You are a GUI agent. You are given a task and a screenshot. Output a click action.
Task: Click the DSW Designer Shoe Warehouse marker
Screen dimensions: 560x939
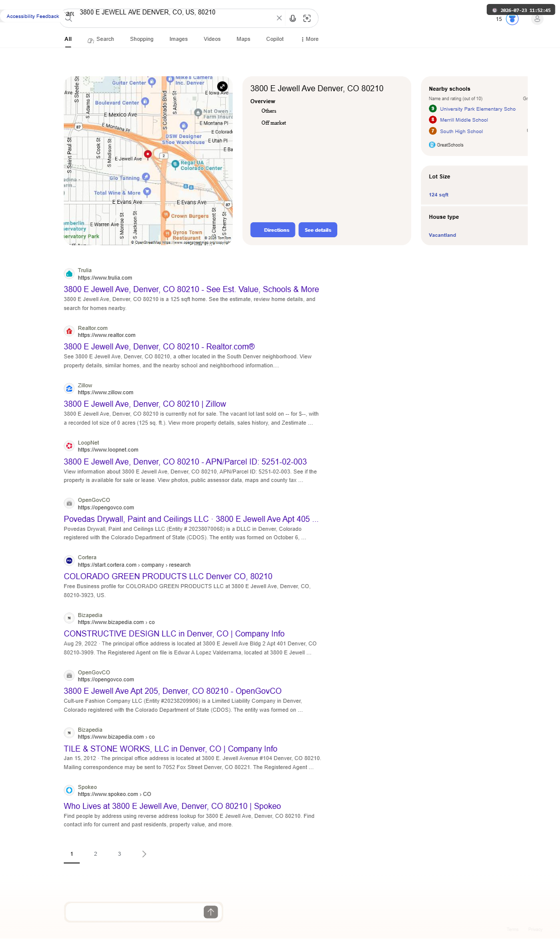click(183, 126)
